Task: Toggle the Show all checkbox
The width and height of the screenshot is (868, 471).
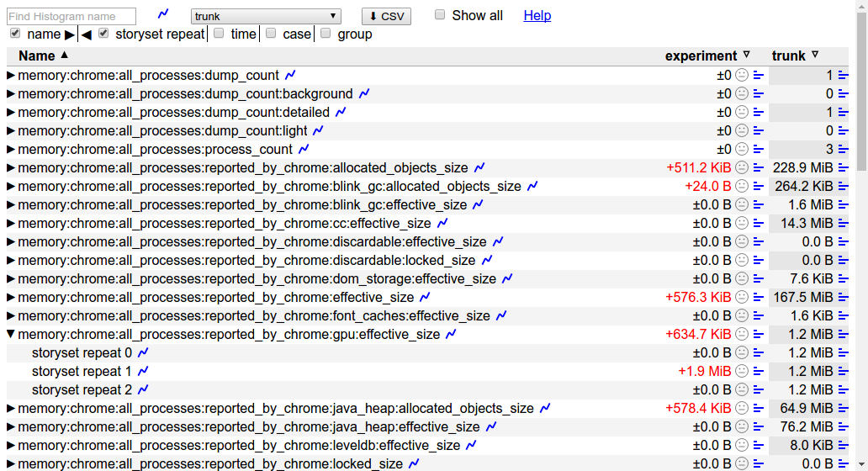Action: click(x=440, y=15)
